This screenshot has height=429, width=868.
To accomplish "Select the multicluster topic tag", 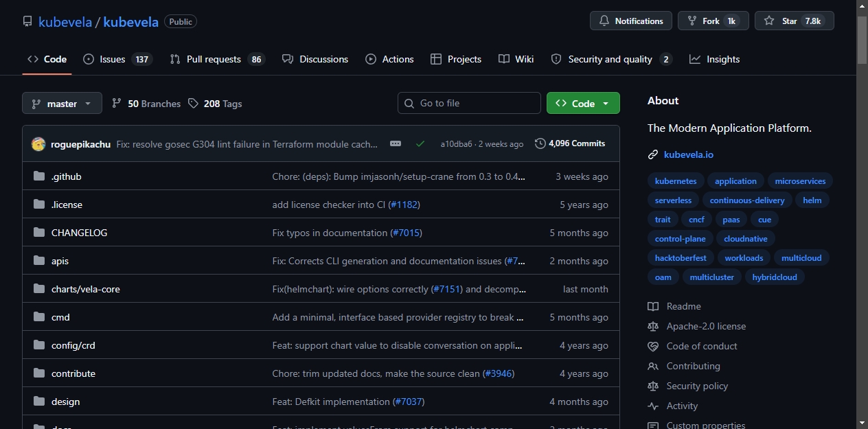I will point(712,277).
